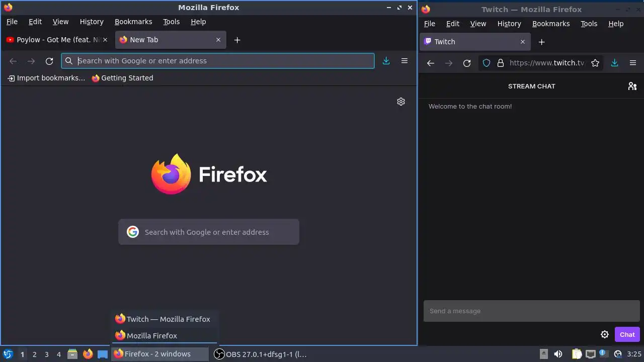Open the file manager launcher in the taskbar
The height and width of the screenshot is (362, 644).
pyautogui.click(x=72, y=354)
